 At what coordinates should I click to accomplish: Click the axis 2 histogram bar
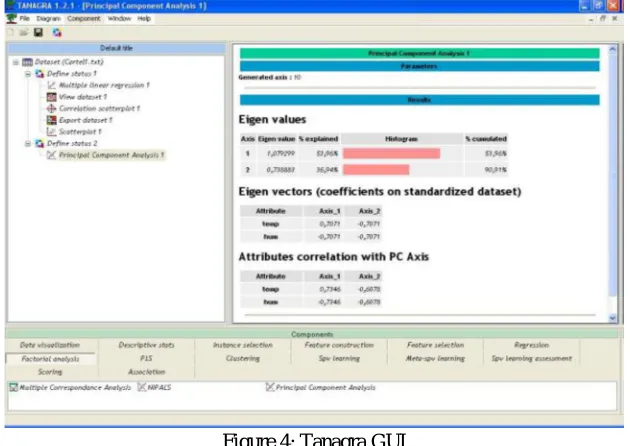pos(376,170)
